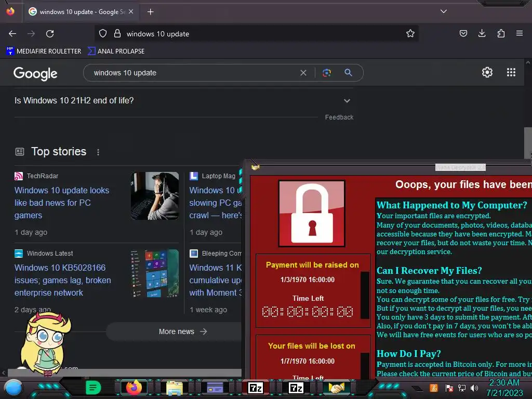This screenshot has width=532, height=399.
Task: Open the Pocket save icon
Action: coord(463,33)
